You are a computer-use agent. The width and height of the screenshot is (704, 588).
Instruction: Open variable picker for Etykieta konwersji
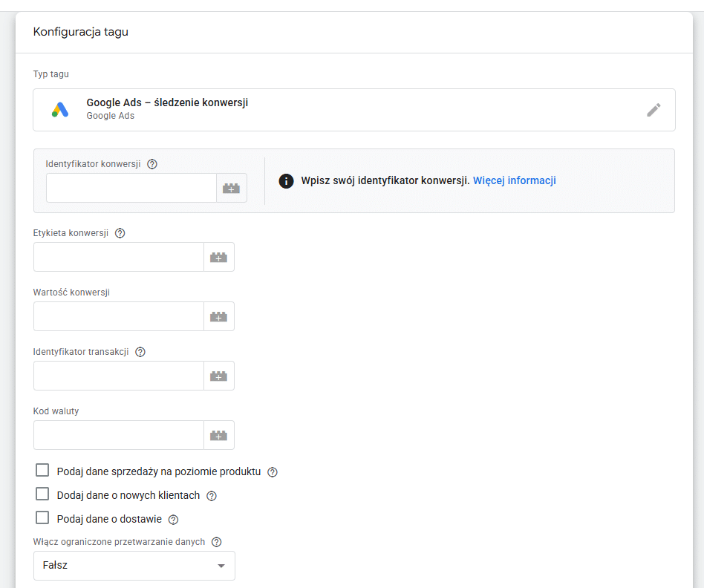219,257
